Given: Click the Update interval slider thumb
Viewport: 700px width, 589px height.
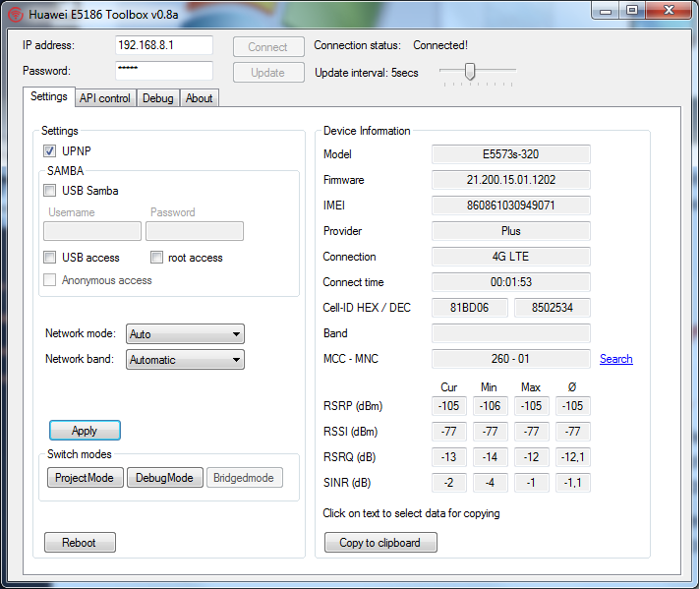Looking at the screenshot, I should click(x=470, y=71).
